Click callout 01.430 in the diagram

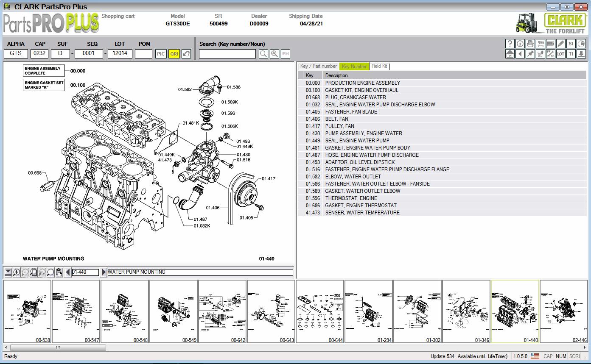(244, 155)
